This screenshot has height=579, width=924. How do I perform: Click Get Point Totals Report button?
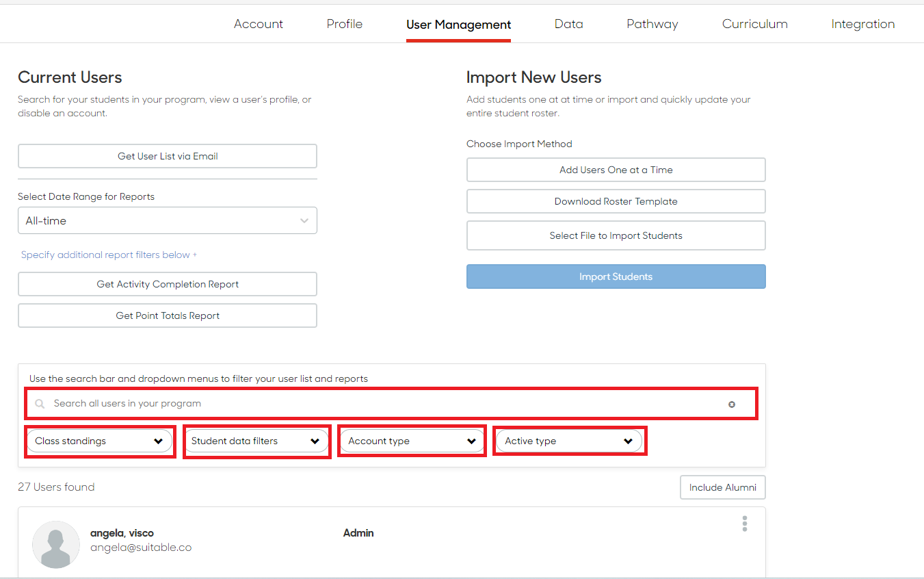click(x=168, y=316)
